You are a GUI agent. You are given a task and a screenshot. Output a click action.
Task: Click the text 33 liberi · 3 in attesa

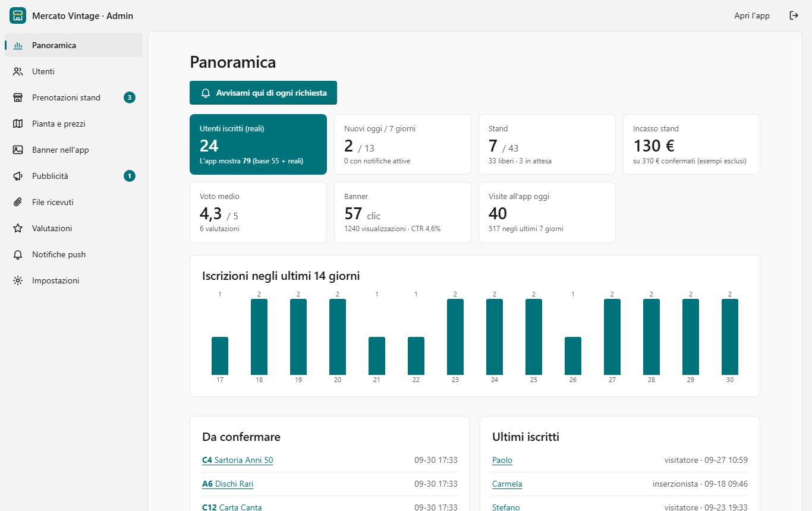(x=520, y=161)
